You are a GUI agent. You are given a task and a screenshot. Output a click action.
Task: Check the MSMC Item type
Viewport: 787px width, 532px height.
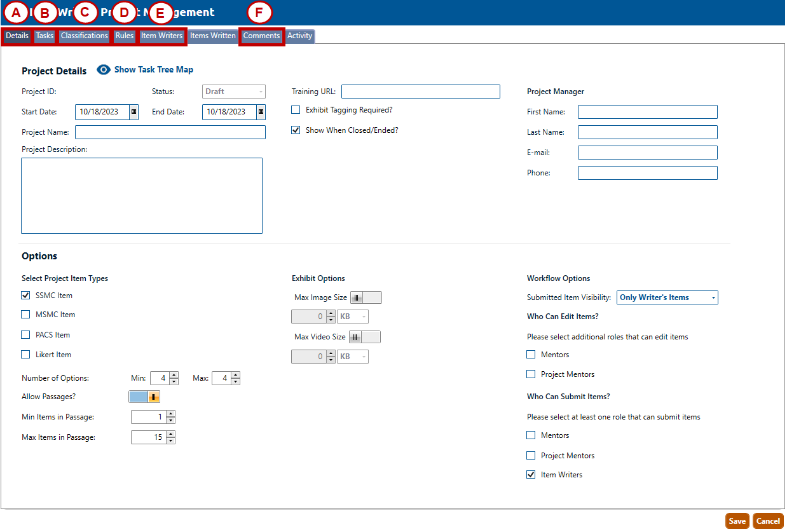coord(26,315)
